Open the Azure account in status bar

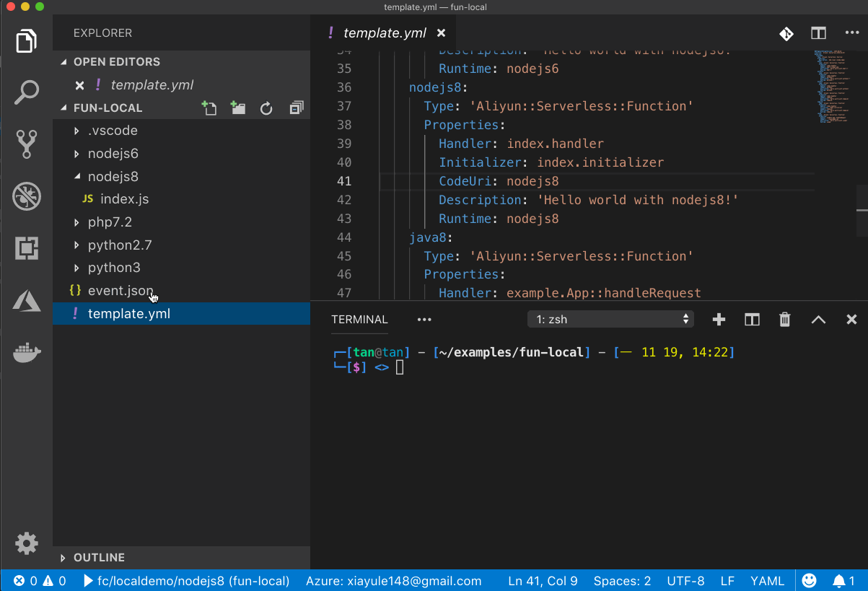[394, 581]
